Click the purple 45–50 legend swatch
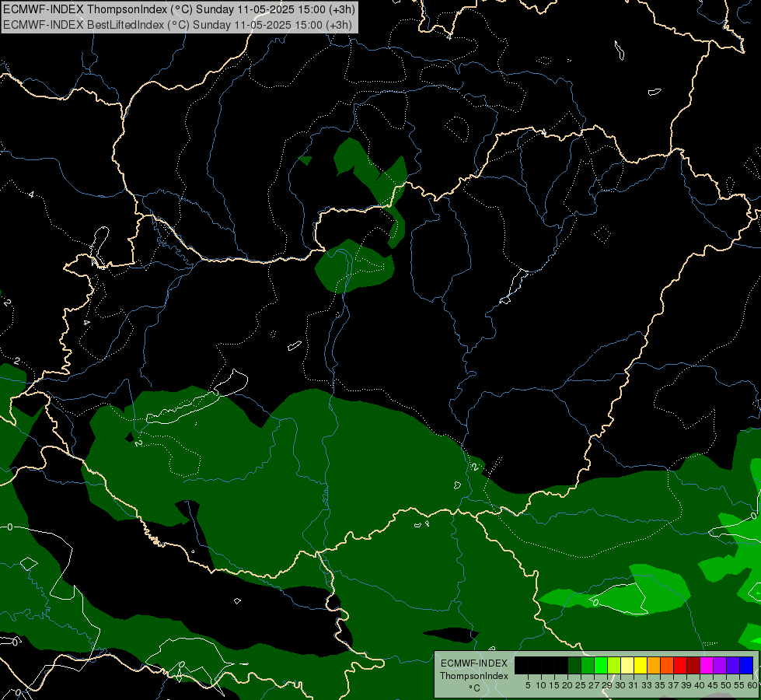The image size is (761, 700). (x=720, y=665)
